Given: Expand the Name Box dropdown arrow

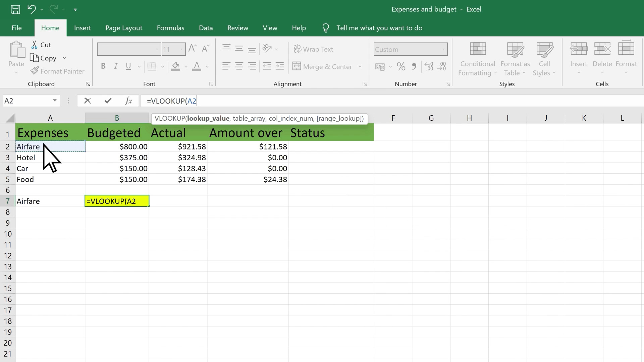Looking at the screenshot, I should tap(54, 101).
